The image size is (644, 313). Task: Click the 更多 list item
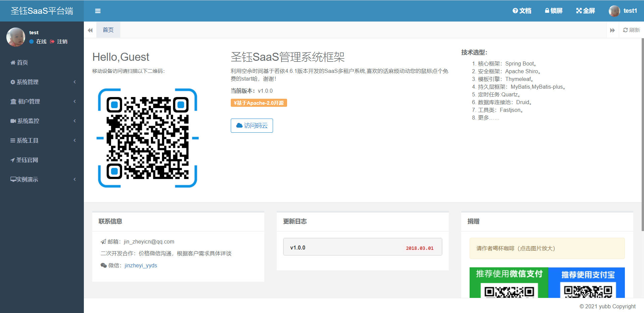[489, 118]
